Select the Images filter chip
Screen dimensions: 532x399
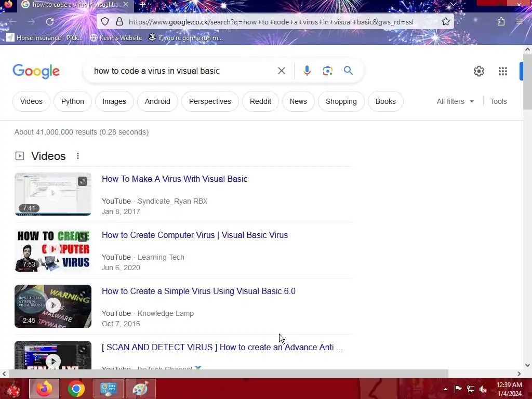pyautogui.click(x=114, y=101)
